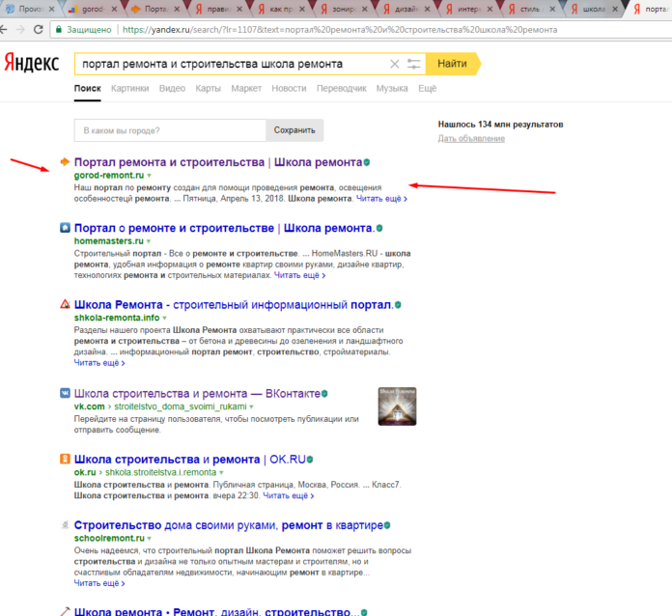Close the 'стиль' browser tab
Screen dimensions: 672x616
552,9
